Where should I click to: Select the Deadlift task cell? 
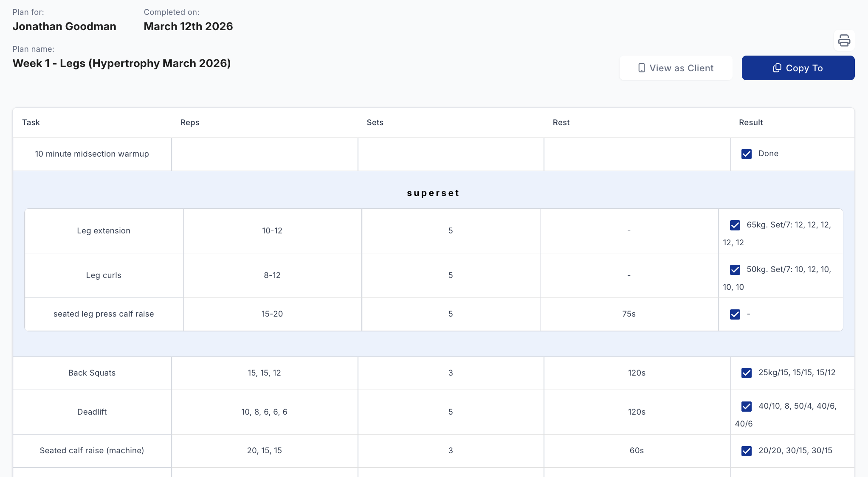click(x=92, y=412)
